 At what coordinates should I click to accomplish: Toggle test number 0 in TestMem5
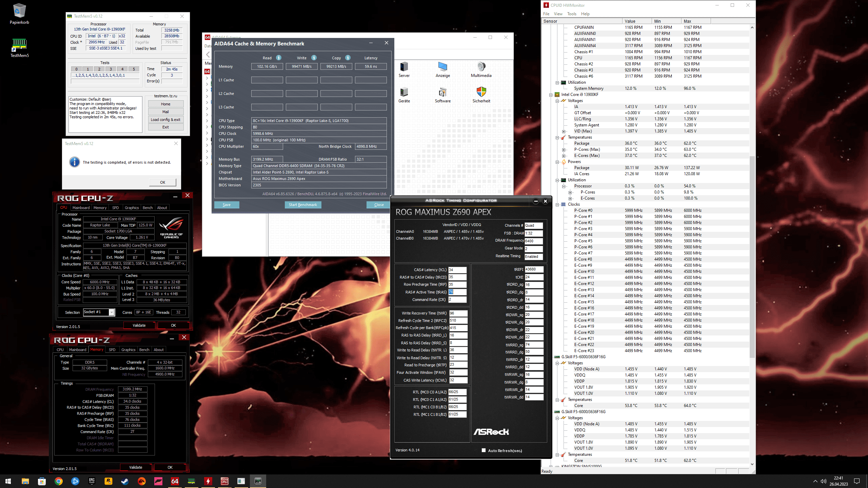[76, 69]
